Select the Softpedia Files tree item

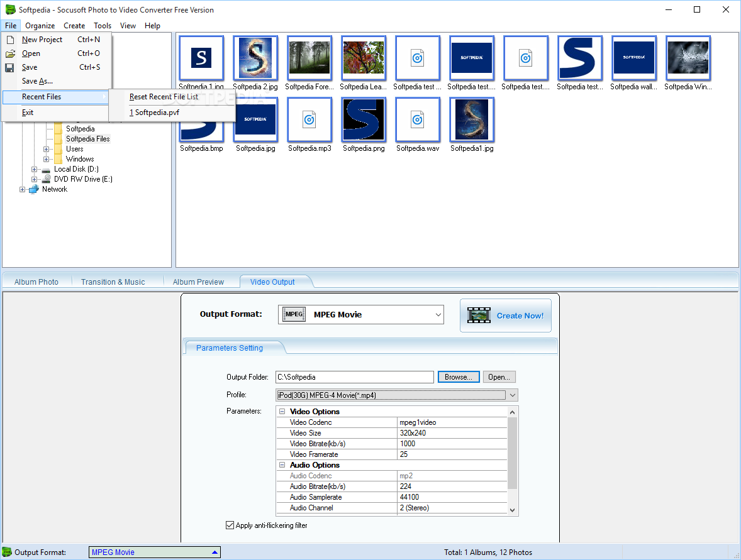(88, 139)
